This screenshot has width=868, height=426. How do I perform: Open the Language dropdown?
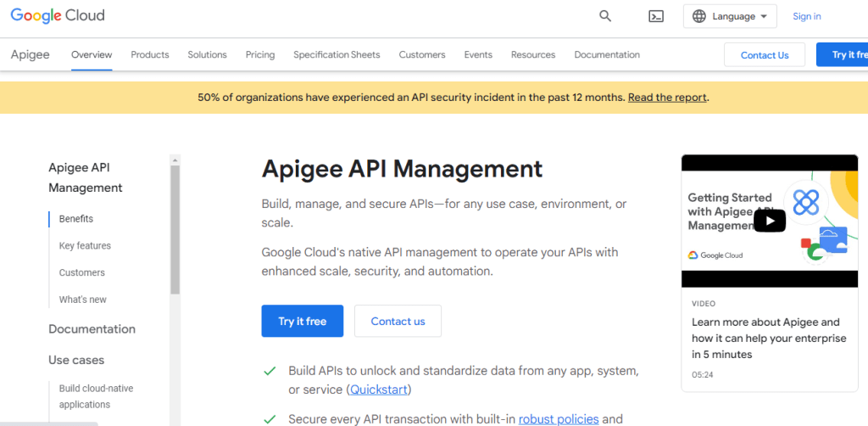pos(730,16)
